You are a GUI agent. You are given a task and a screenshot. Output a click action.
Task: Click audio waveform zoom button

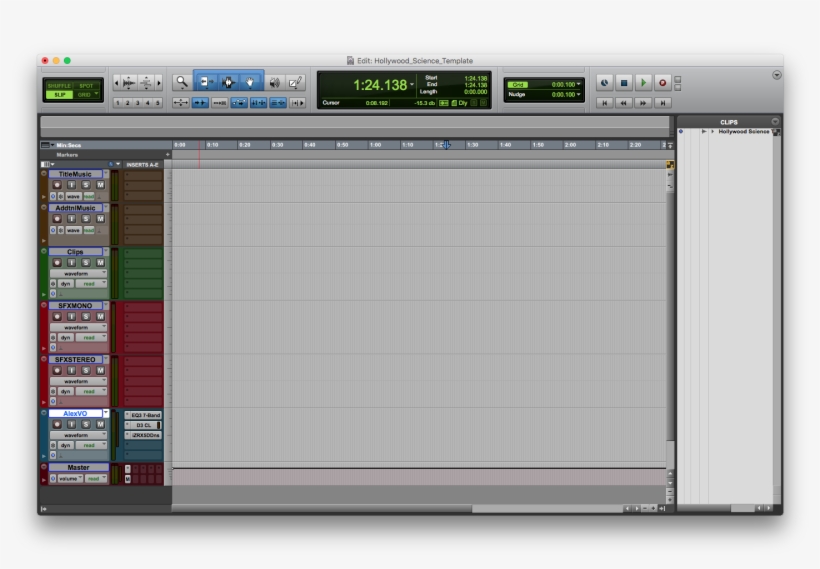pyautogui.click(x=129, y=83)
